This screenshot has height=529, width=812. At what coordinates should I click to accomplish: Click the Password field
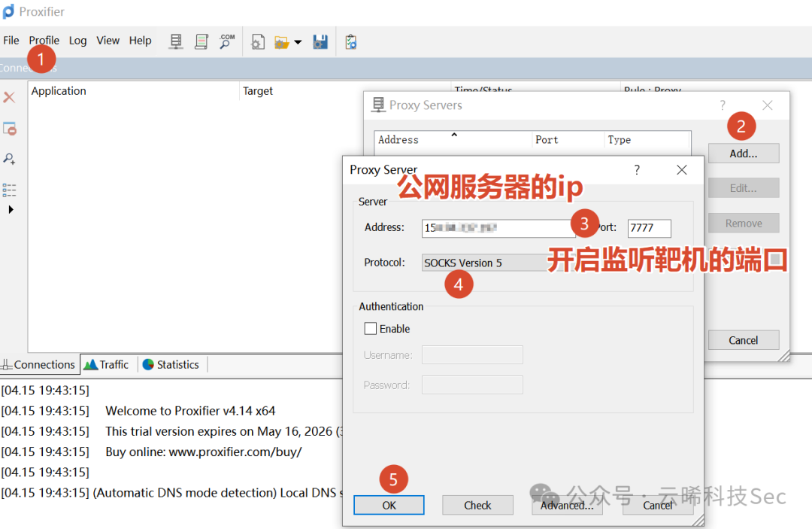point(472,385)
